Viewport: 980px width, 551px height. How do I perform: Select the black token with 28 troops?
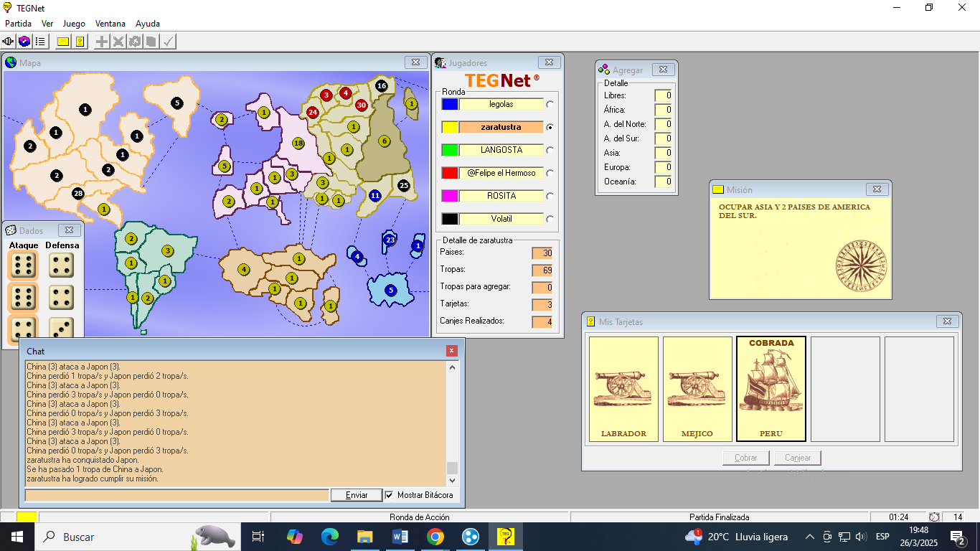78,194
